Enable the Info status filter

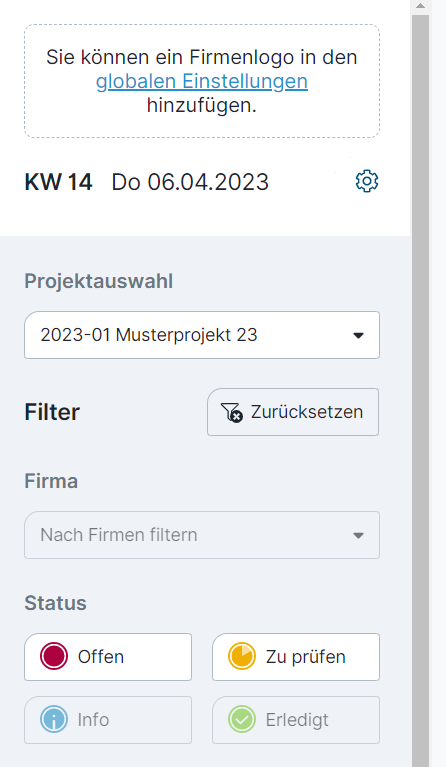tap(108, 720)
